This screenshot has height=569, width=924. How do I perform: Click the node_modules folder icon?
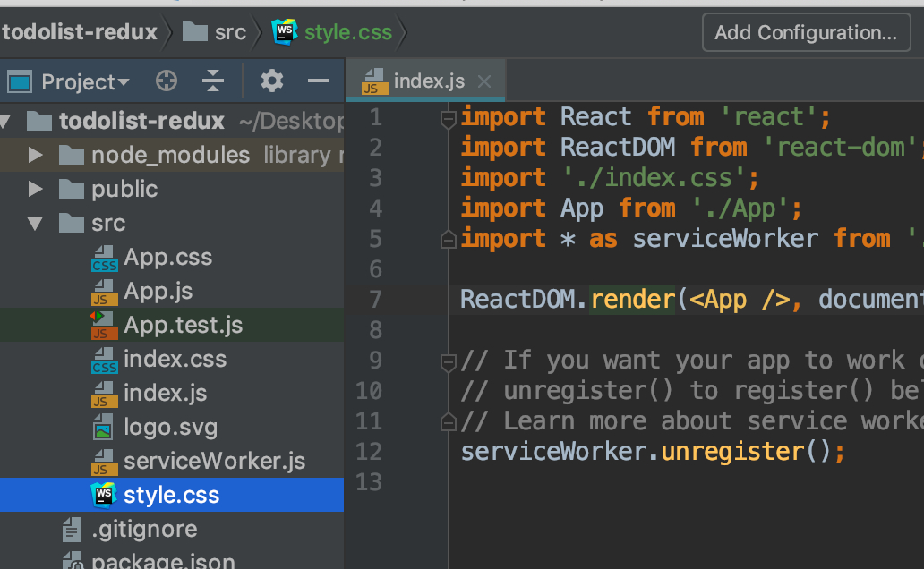72,155
